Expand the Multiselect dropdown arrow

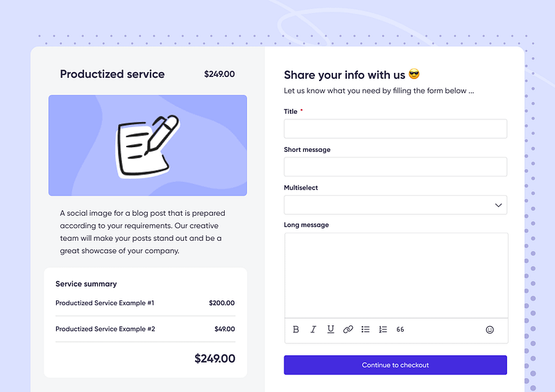click(x=498, y=205)
